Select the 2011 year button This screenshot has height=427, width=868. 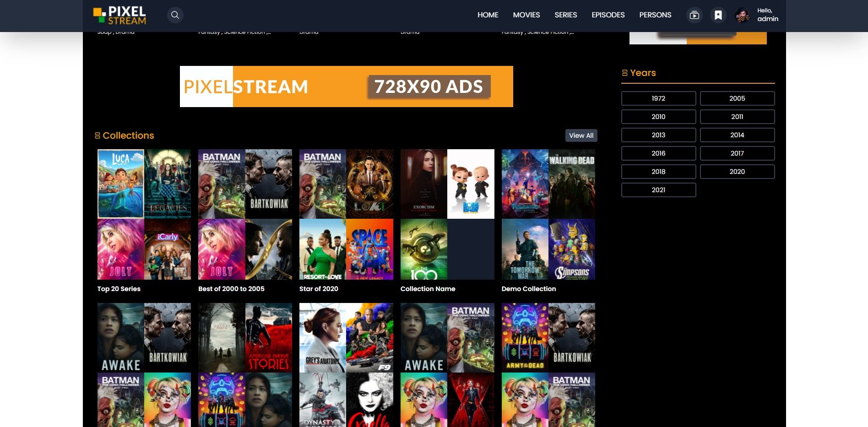[x=737, y=117]
